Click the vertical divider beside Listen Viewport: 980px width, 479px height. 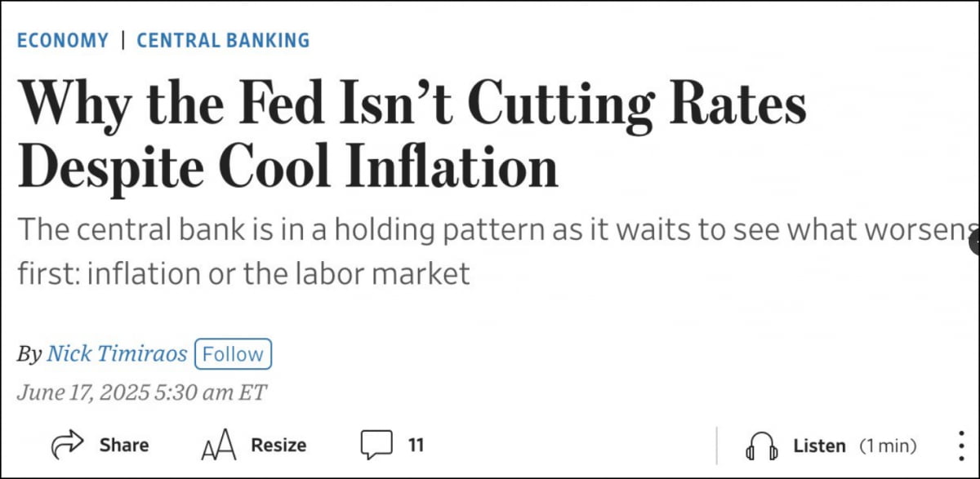click(717, 446)
